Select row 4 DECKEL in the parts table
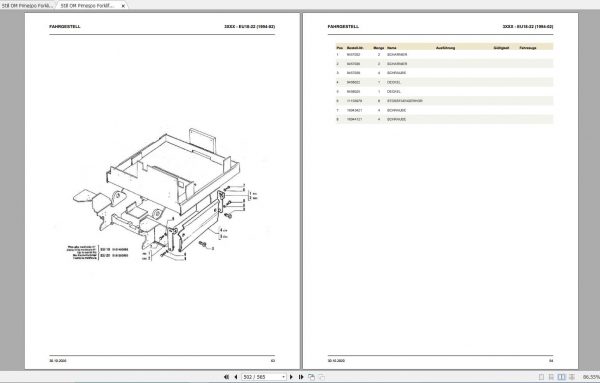This screenshot has width=600, height=383. coord(445,82)
